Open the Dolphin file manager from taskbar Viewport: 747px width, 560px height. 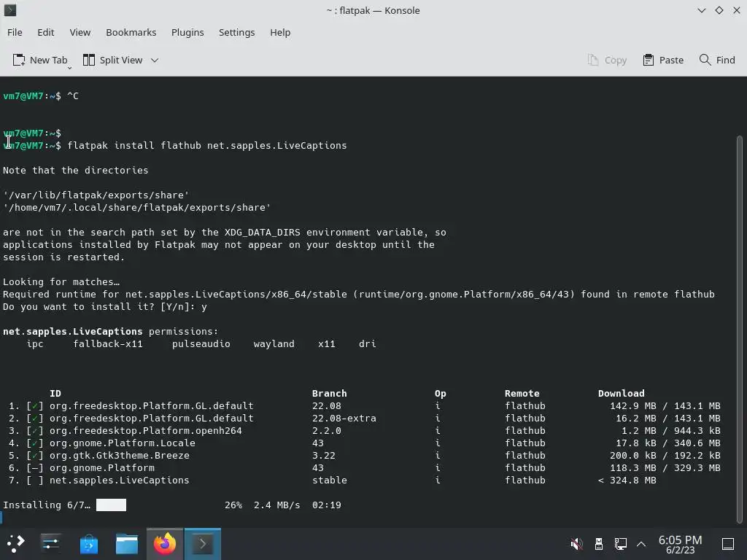click(x=127, y=543)
